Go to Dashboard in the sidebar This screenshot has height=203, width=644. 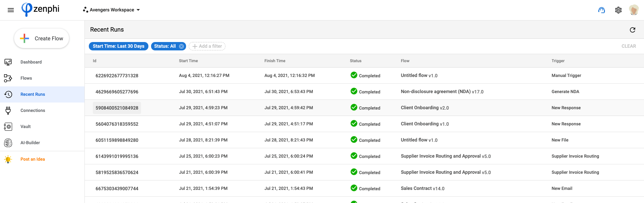pos(31,62)
